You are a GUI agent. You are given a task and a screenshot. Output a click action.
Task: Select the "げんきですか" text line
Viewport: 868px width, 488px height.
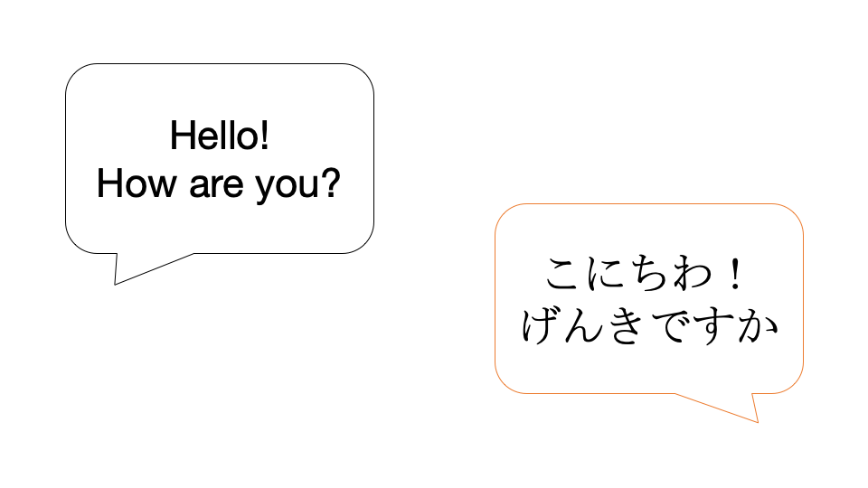coord(650,327)
